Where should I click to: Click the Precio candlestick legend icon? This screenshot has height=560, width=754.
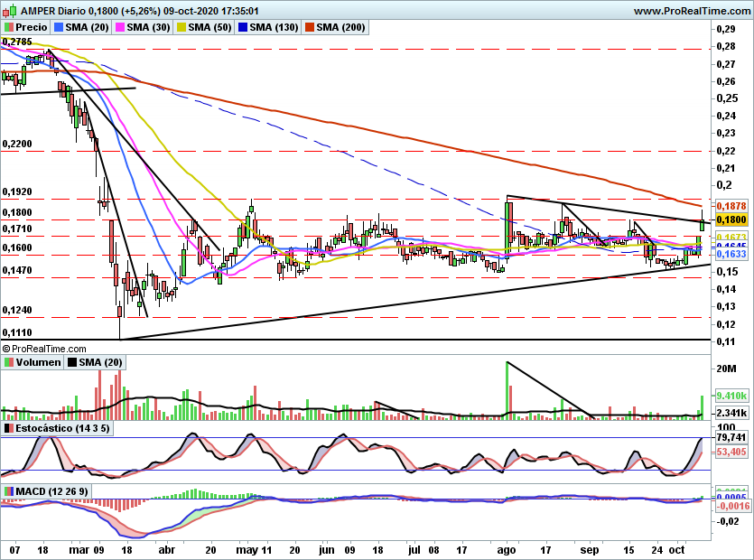click(x=9, y=27)
